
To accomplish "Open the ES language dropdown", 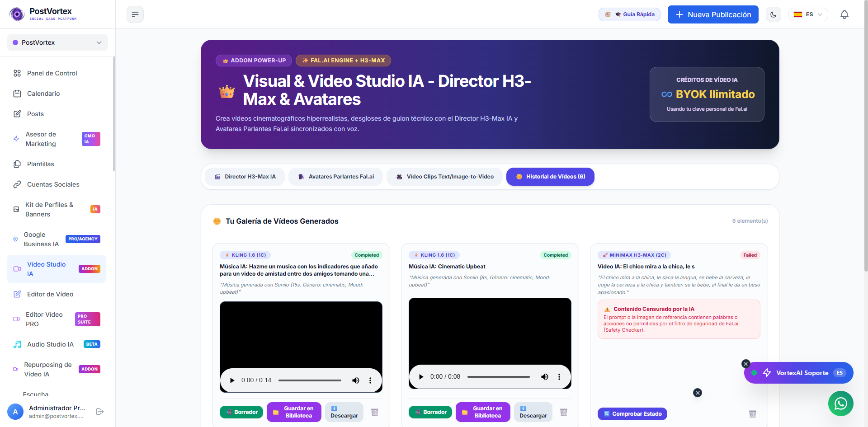I will pyautogui.click(x=808, y=14).
